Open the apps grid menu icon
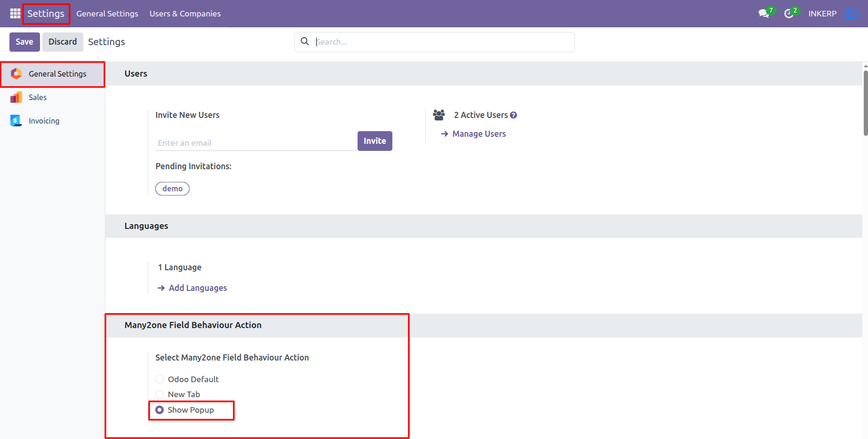Viewport: 868px width, 439px height. tap(15, 14)
